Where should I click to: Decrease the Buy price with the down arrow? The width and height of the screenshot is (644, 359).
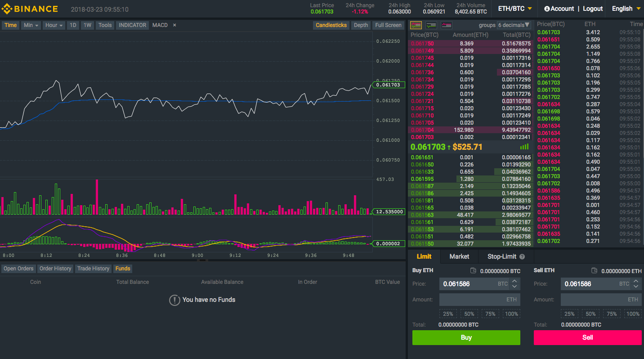coord(515,287)
